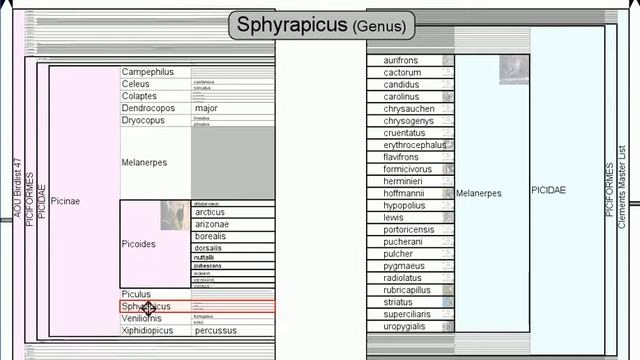
Task: Select hoffmannii species row
Action: coord(411,193)
